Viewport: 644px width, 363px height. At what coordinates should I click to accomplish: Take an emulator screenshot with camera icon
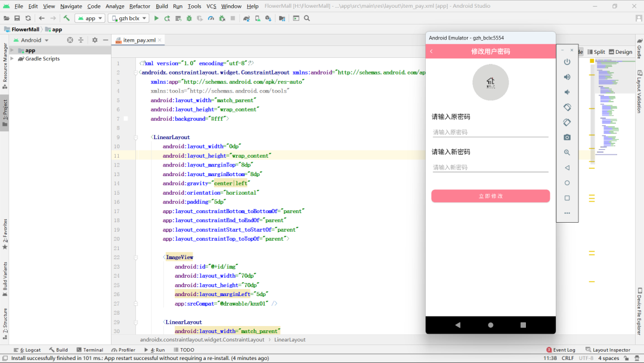coord(567,137)
